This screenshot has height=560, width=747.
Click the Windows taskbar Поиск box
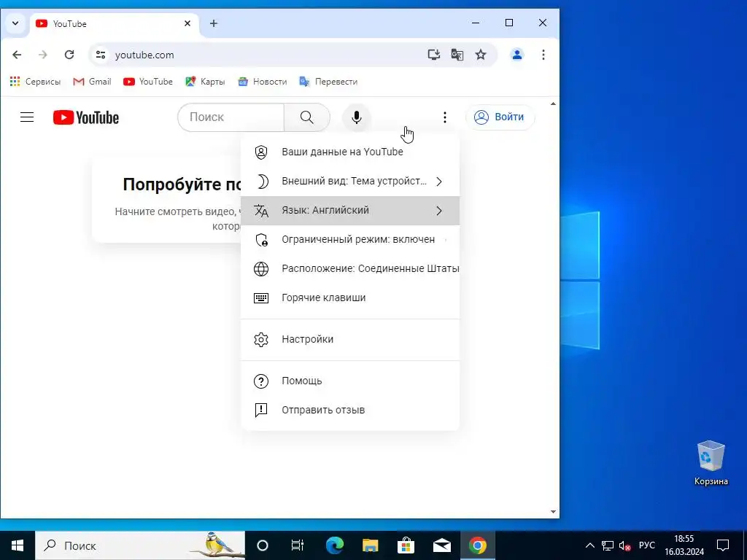140,545
